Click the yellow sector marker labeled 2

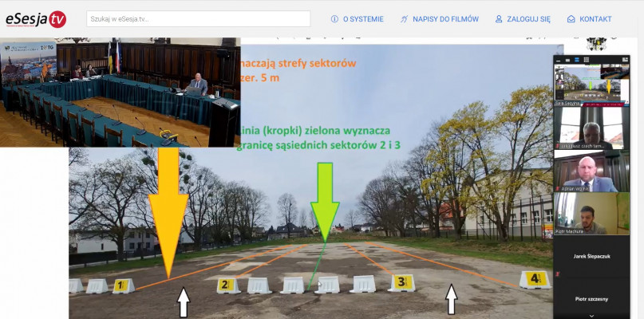[227, 286]
